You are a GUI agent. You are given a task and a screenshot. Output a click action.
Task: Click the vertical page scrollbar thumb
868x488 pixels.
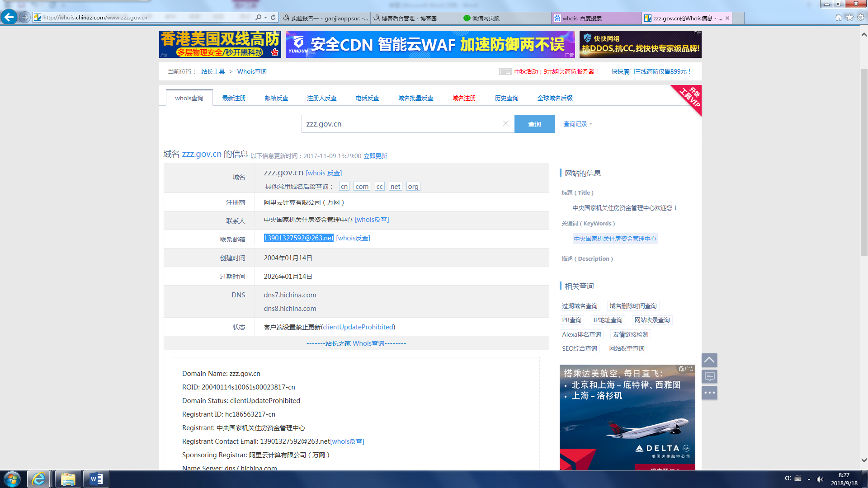pyautogui.click(x=864, y=163)
